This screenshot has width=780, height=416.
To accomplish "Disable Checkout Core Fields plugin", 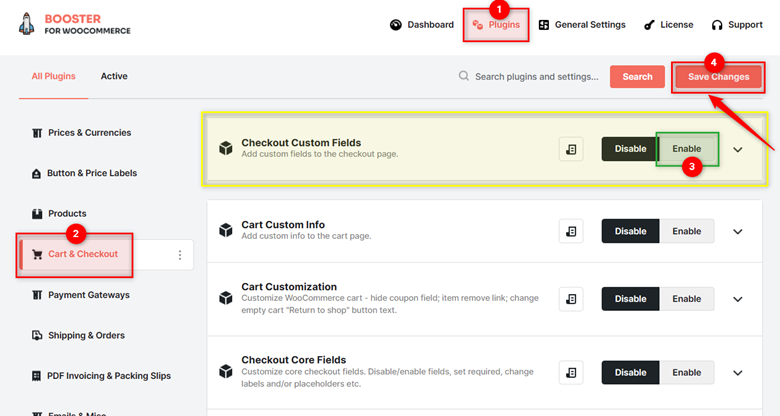I will pyautogui.click(x=630, y=373).
